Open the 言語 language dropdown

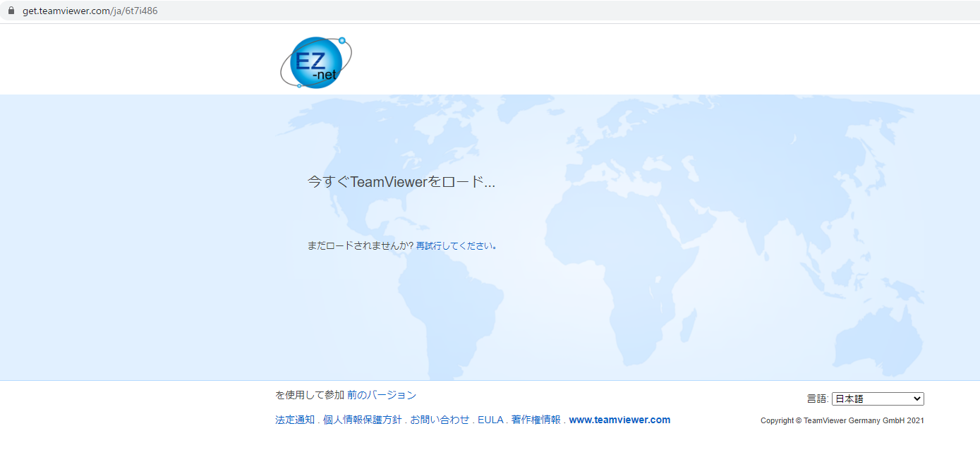pyautogui.click(x=878, y=399)
